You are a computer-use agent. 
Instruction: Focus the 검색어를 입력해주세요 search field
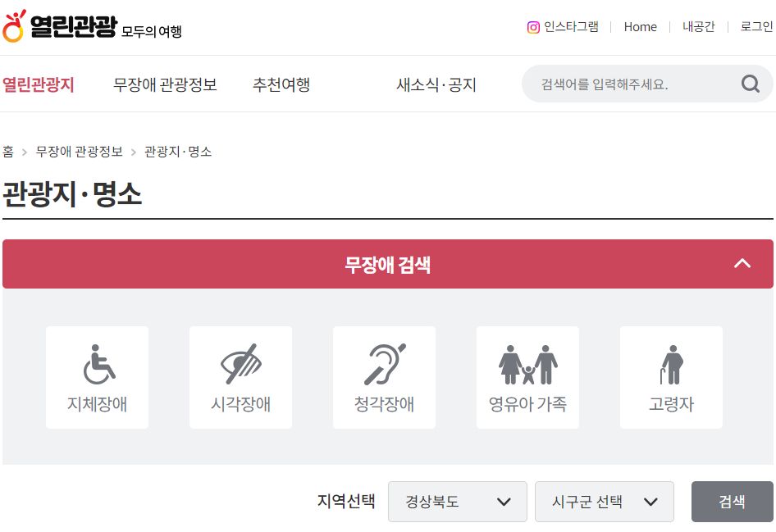633,84
